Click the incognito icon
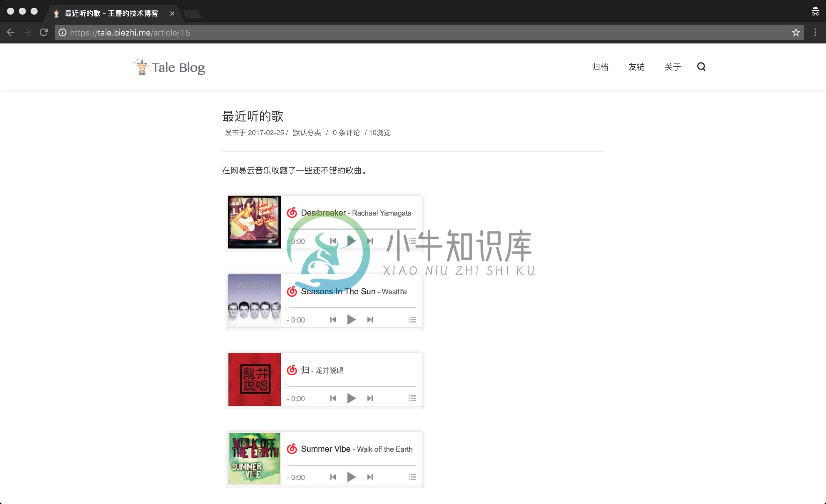The width and height of the screenshot is (826, 504). tap(815, 11)
